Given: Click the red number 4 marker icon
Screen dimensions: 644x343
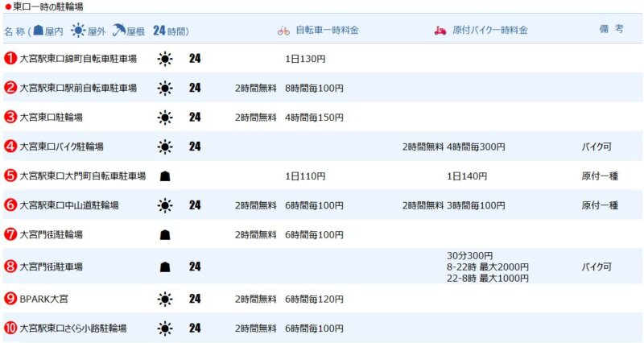Looking at the screenshot, I should (10, 147).
